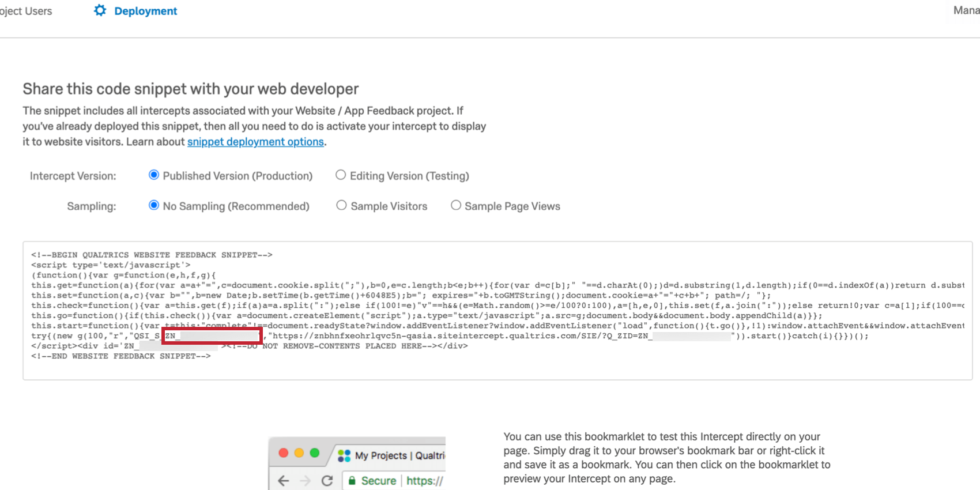Click the Sampling label
Viewport: 980px width, 490px height.
(x=92, y=206)
